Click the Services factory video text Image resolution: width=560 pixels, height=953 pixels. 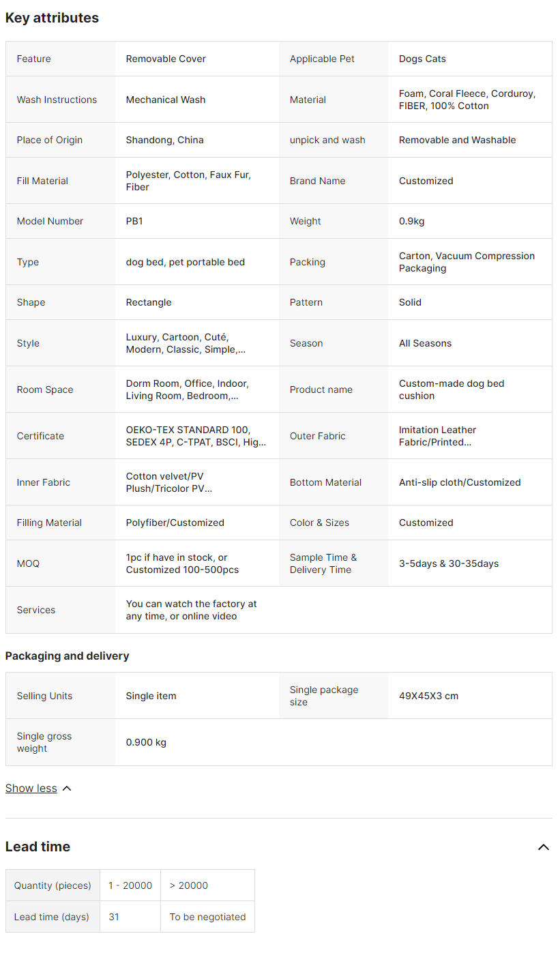click(x=192, y=610)
